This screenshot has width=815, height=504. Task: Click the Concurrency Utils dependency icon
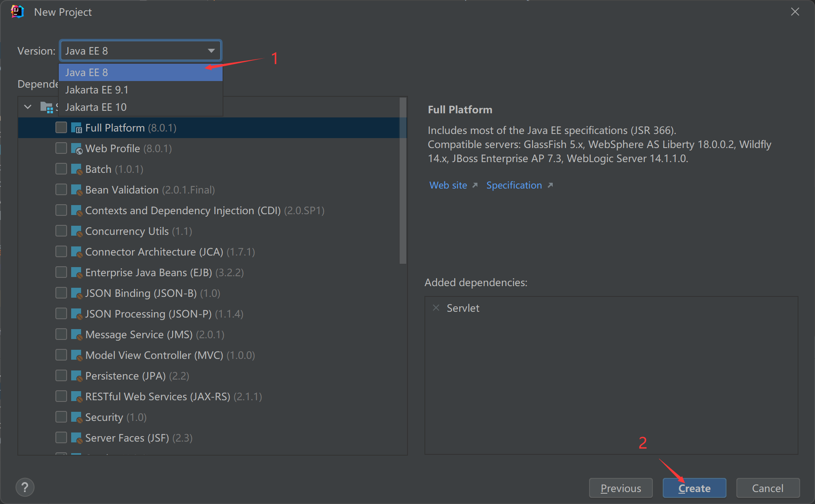tap(77, 231)
